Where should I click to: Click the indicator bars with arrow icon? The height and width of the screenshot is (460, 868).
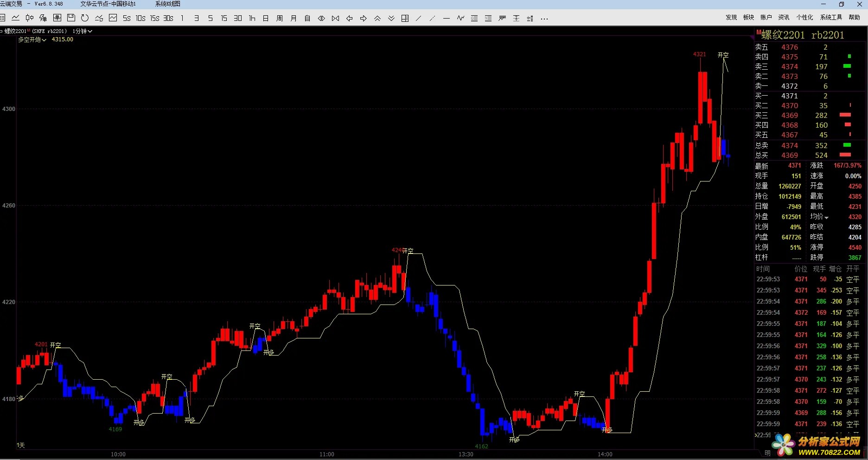pos(530,18)
